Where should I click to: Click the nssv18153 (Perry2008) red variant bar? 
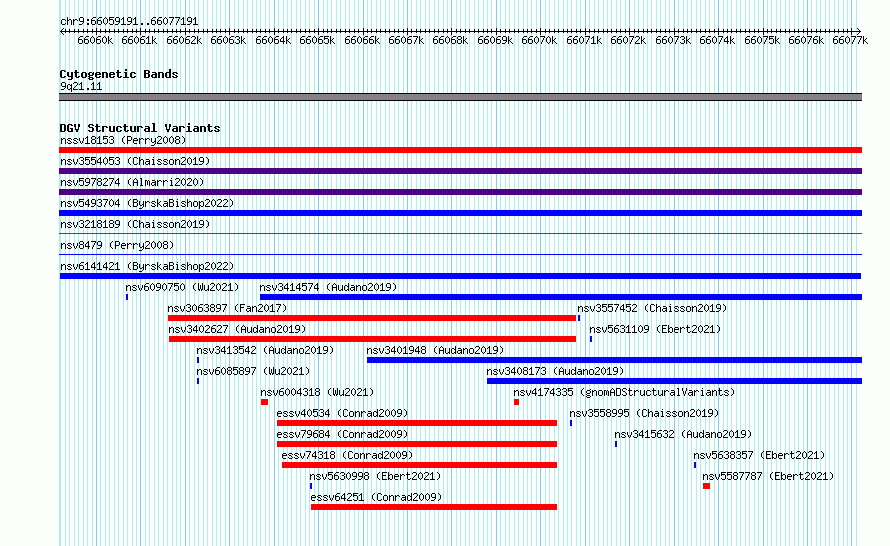click(x=460, y=150)
